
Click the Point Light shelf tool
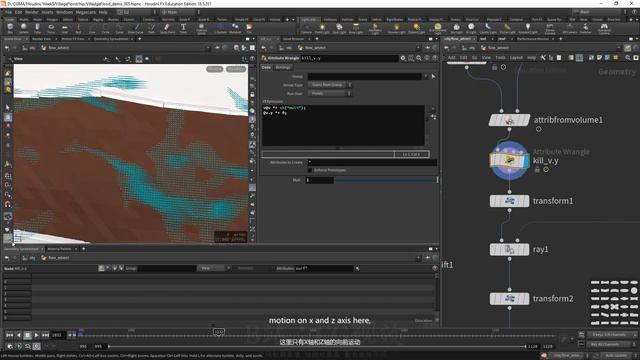322,28
